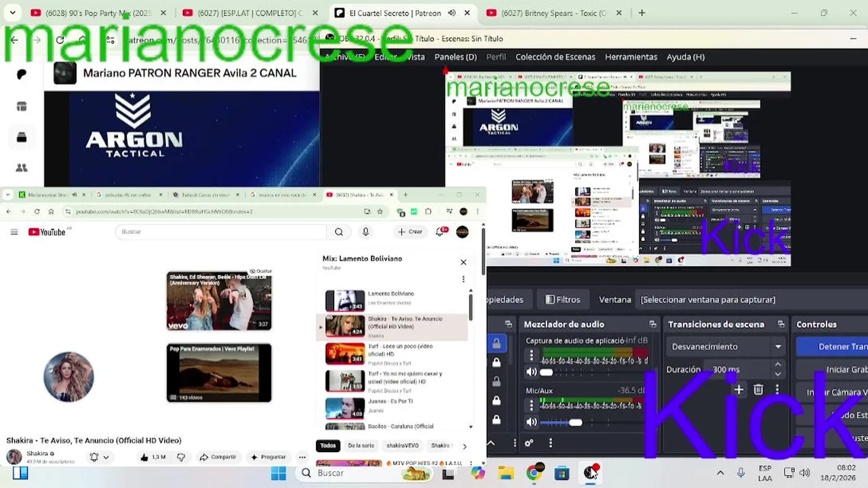Viewport: 868px width, 488px height.
Task: Open Paneles (D) menu in OBS
Action: coord(456,57)
